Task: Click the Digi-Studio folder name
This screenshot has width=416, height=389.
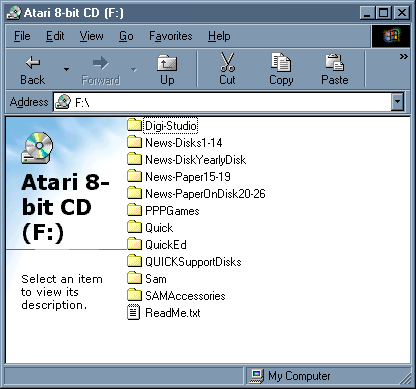Action: [171, 126]
